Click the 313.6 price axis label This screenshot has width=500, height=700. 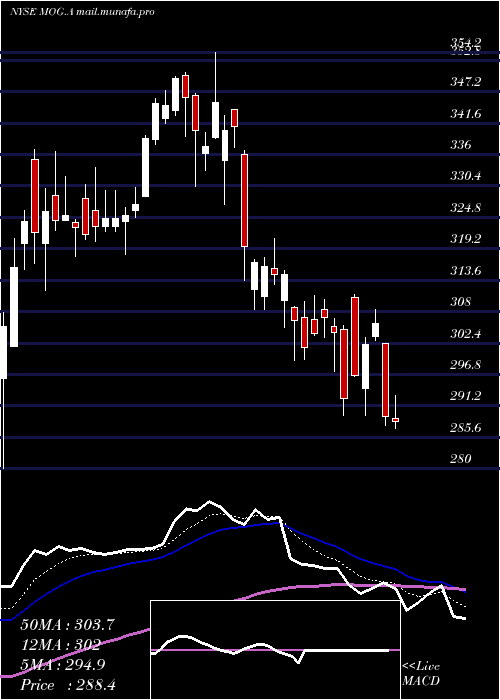click(466, 271)
